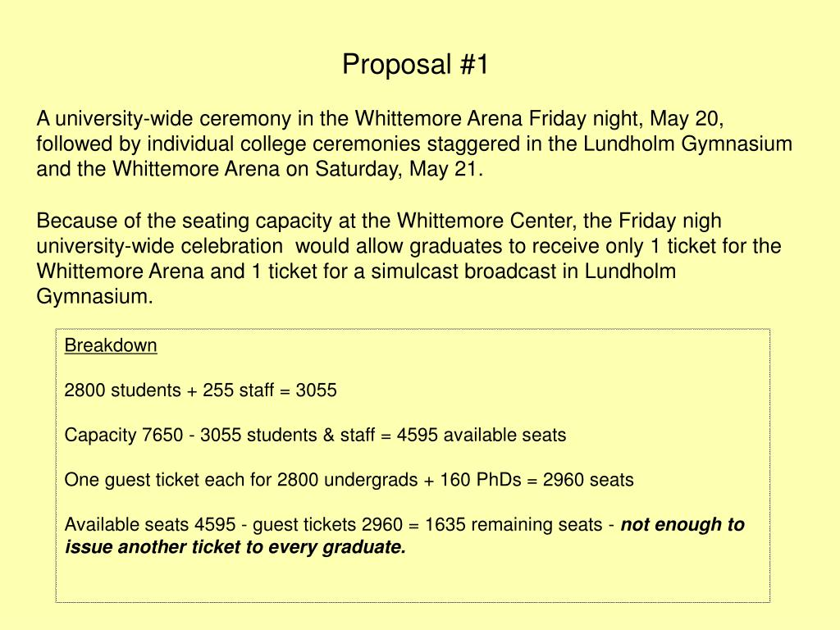Click the line '2800 students + 255 staff = 3055'
The height and width of the screenshot is (630, 840).
click(200, 390)
